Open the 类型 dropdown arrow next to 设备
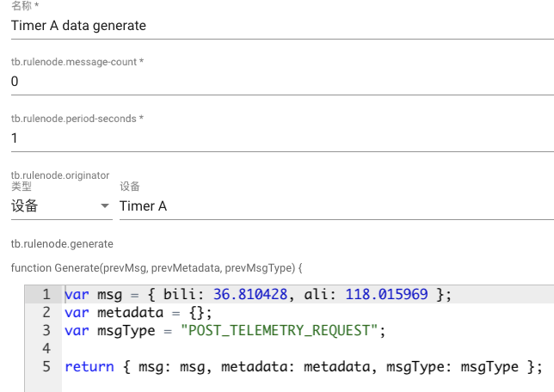 click(x=105, y=206)
